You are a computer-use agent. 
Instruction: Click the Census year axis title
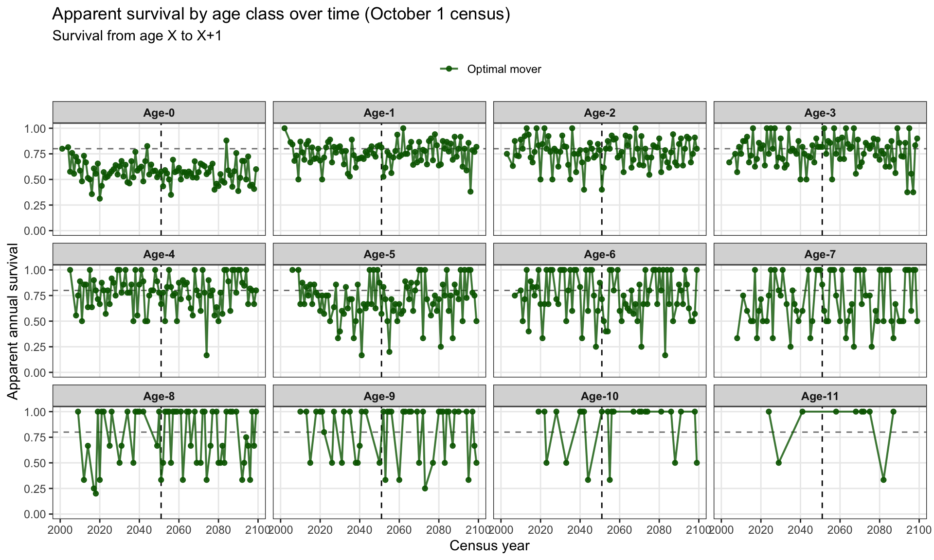[x=489, y=546]
